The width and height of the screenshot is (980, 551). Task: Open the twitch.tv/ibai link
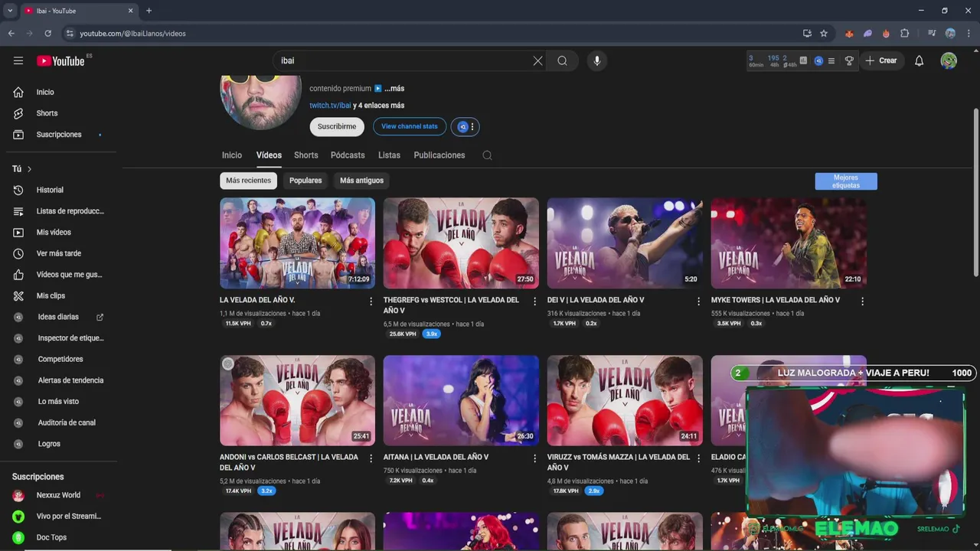(x=330, y=106)
